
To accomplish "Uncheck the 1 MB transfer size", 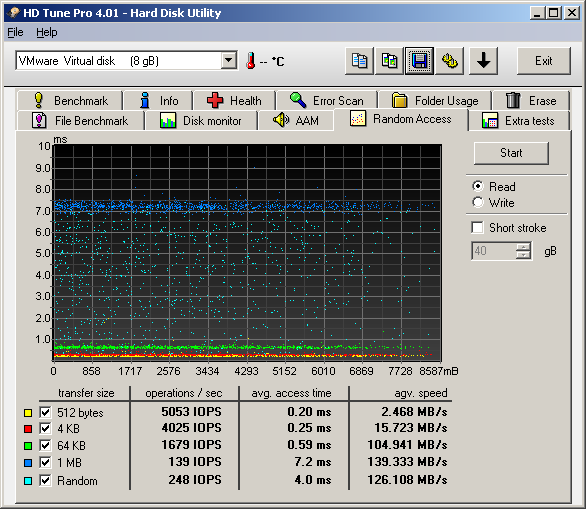I will pos(45,462).
